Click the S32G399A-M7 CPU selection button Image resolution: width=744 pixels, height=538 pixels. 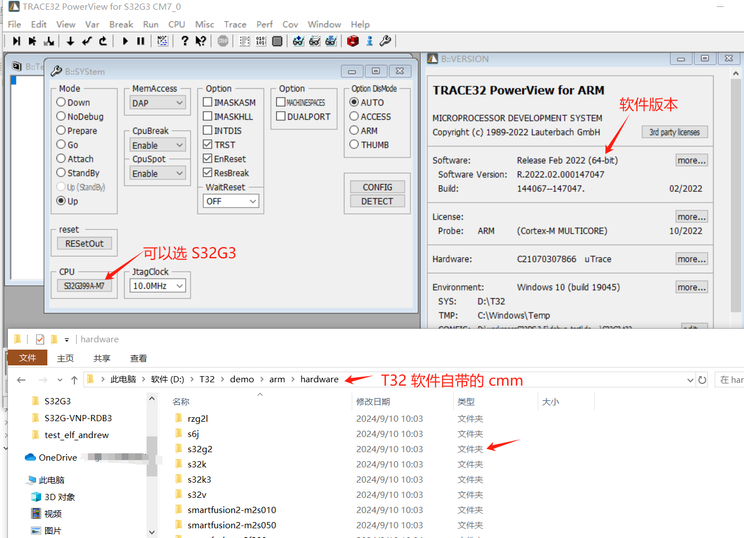84,286
